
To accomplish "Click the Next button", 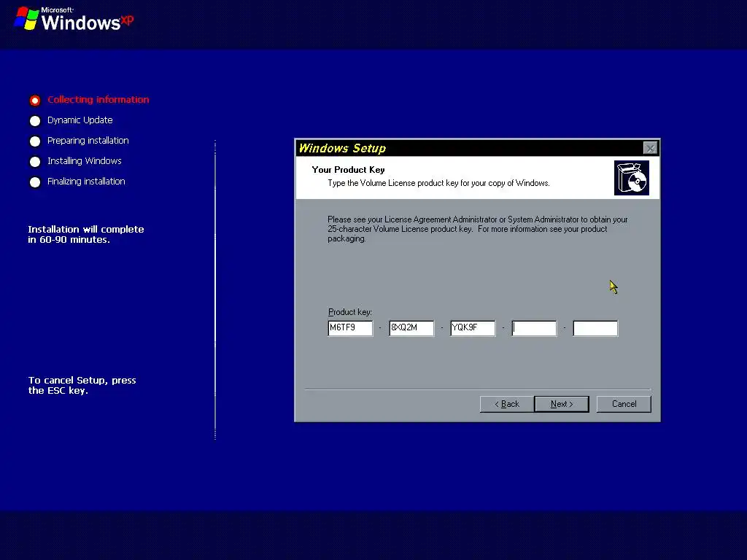I will pyautogui.click(x=562, y=404).
